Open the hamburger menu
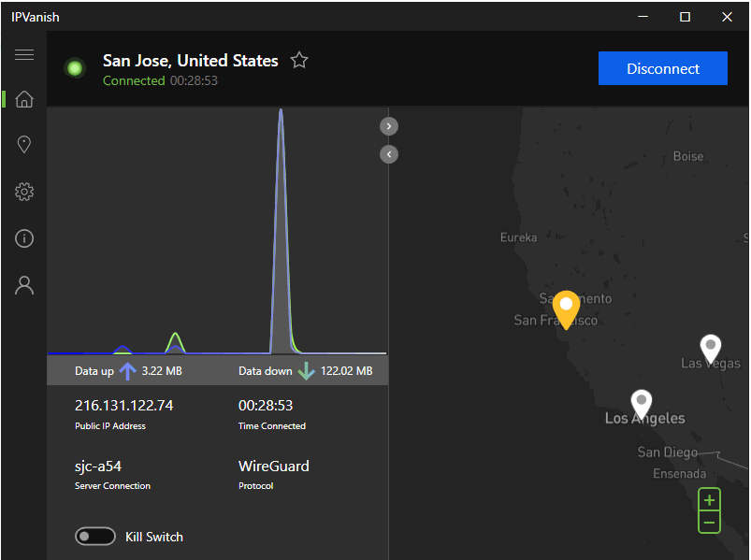Viewport: 751px width, 560px height. (24, 55)
